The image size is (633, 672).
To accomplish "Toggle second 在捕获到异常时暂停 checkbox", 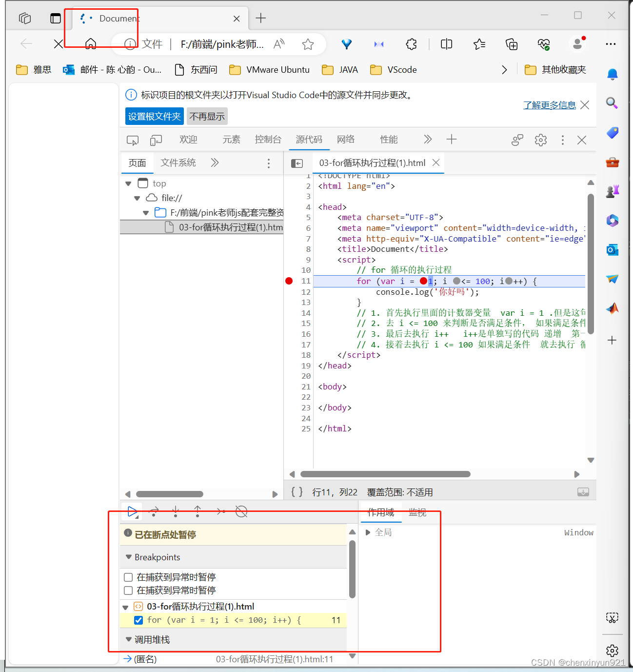I will (128, 591).
